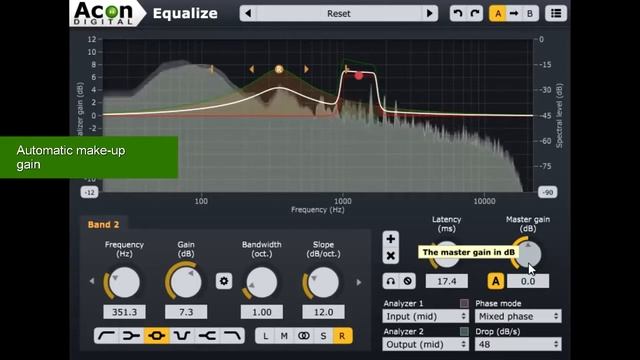
Task: Go to the previous preset arrow
Action: click(x=248, y=13)
